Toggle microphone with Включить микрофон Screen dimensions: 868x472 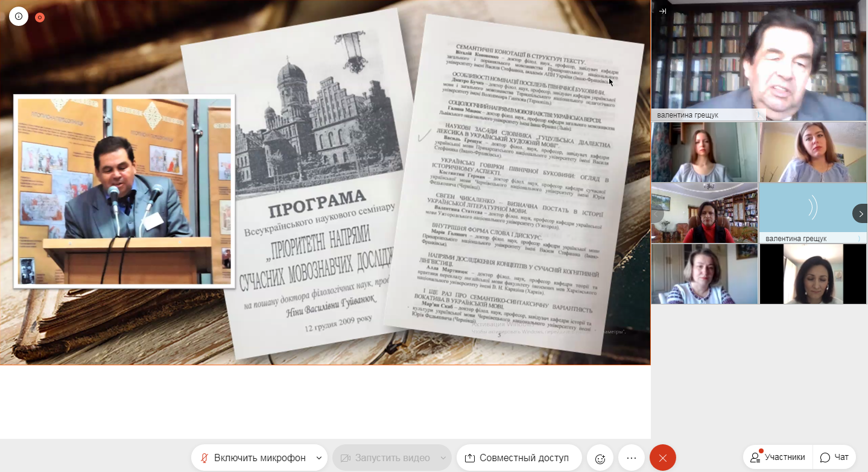[x=253, y=458]
